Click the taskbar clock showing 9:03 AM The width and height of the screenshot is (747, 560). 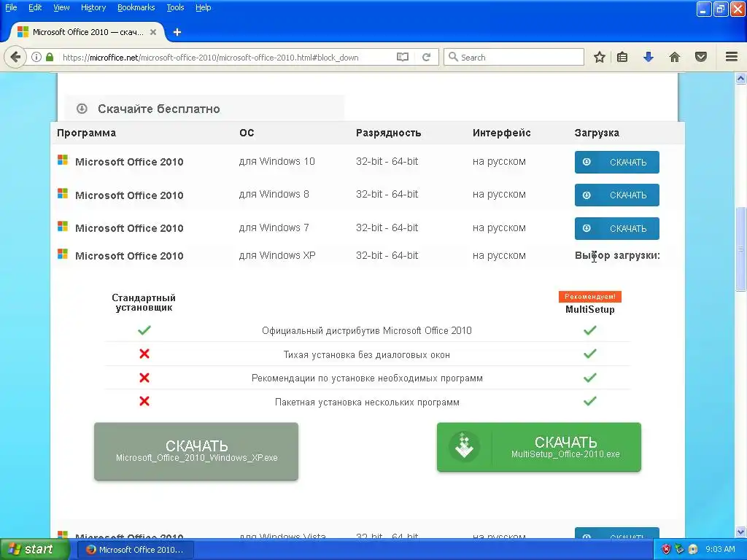click(720, 550)
